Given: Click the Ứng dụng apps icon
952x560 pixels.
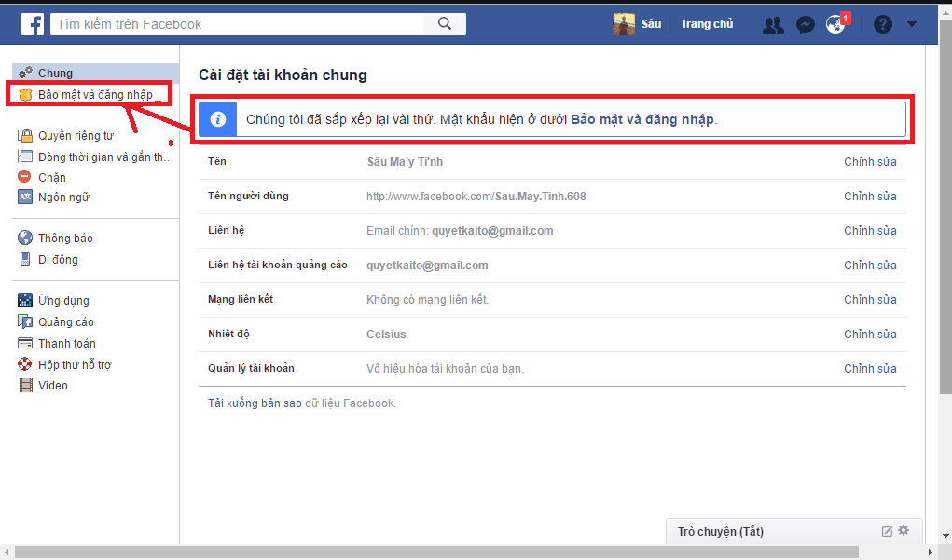Looking at the screenshot, I should click(x=25, y=300).
